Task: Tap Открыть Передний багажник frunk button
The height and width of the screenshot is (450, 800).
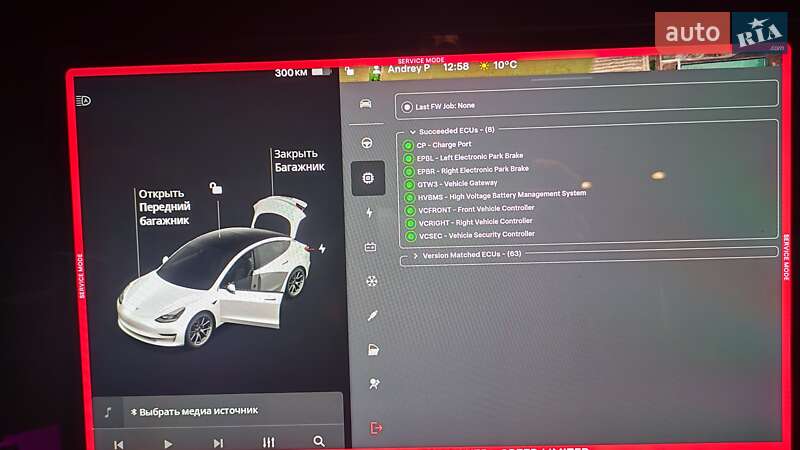Action: [x=164, y=207]
